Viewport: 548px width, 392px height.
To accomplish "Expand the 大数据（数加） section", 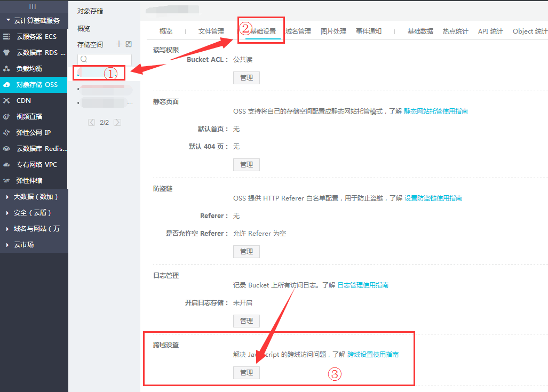I will point(7,197).
